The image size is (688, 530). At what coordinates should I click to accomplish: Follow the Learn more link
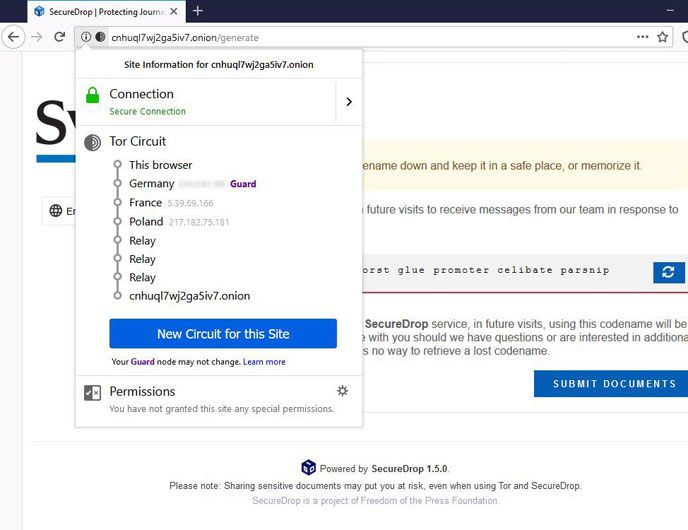264,362
